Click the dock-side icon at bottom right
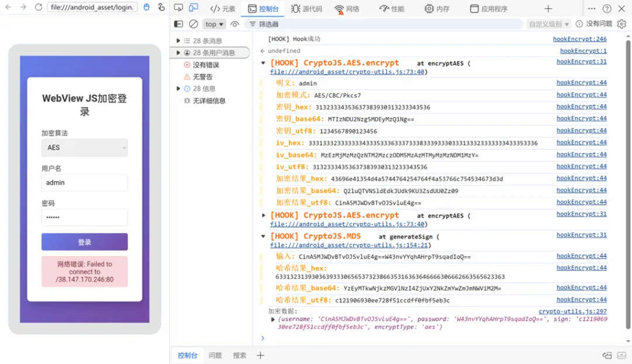Screen dimensions: 632x364 click(607, 355)
